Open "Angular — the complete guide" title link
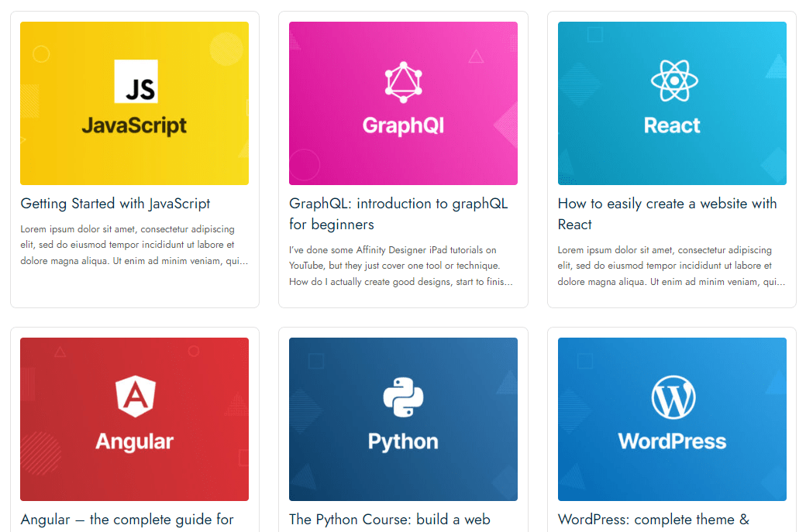 point(127,520)
